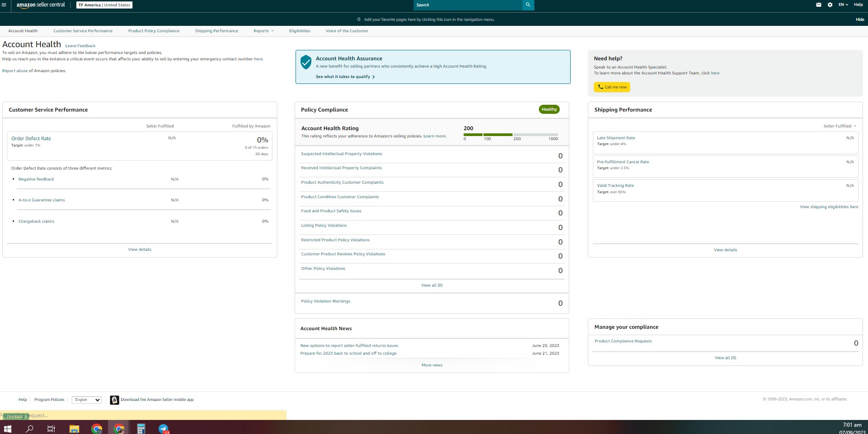Open Product Compliance Requests

coord(623,341)
